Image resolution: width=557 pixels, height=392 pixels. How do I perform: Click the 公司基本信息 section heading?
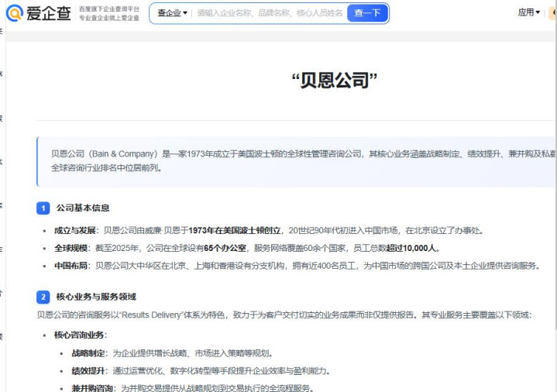(x=83, y=208)
